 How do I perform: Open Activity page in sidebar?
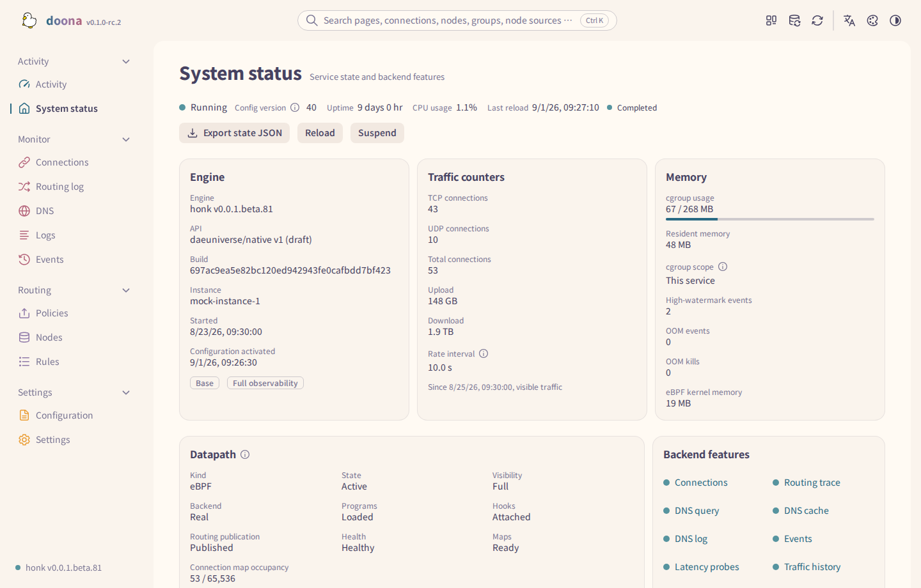click(x=74, y=84)
